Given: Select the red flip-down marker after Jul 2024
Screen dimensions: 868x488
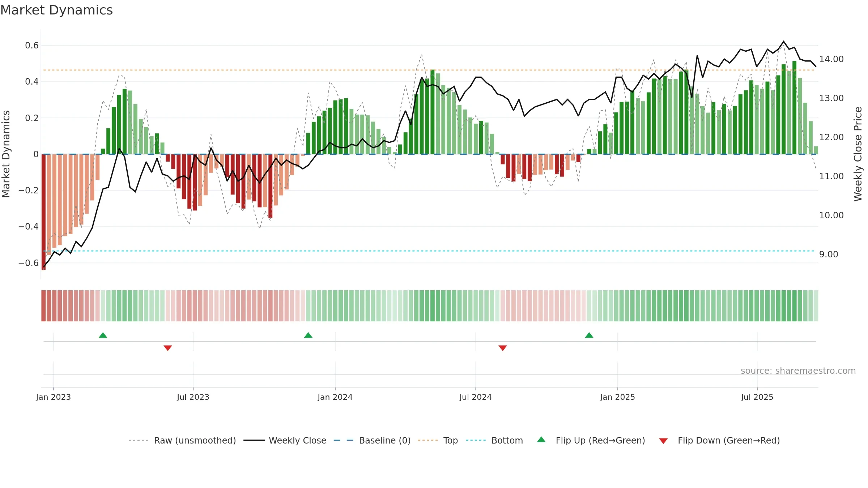Looking at the screenshot, I should [x=503, y=348].
